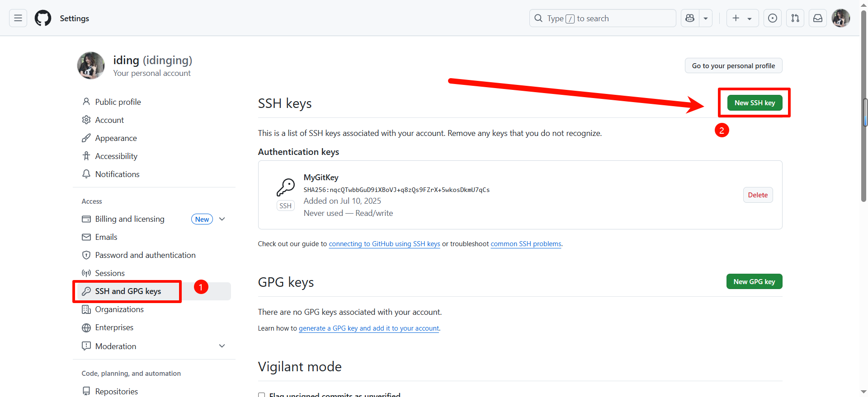Open the Copilot dropdown arrow

tap(705, 18)
